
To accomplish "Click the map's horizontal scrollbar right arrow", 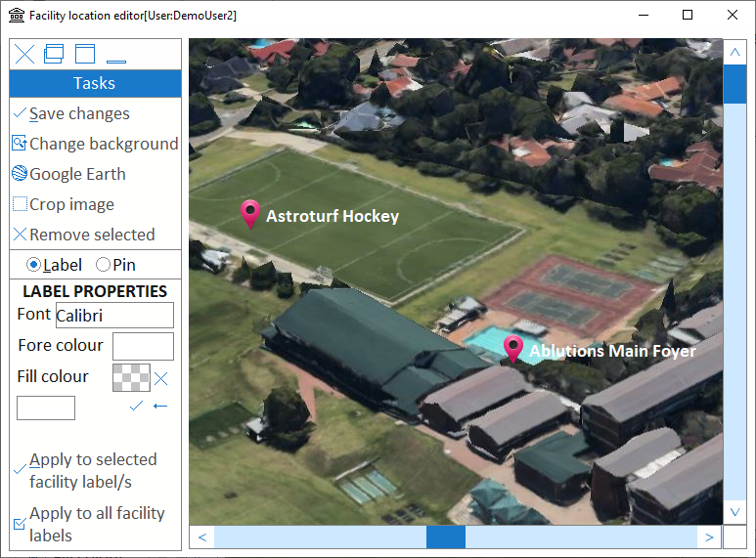I will (708, 537).
